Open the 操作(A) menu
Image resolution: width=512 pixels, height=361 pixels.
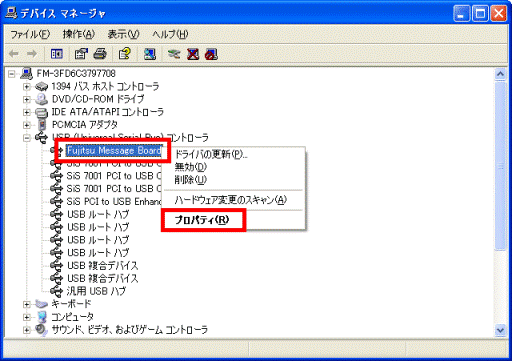79,34
